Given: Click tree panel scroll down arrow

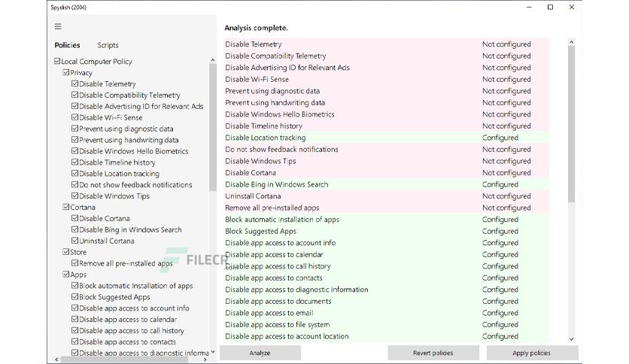Looking at the screenshot, I should click(213, 351).
